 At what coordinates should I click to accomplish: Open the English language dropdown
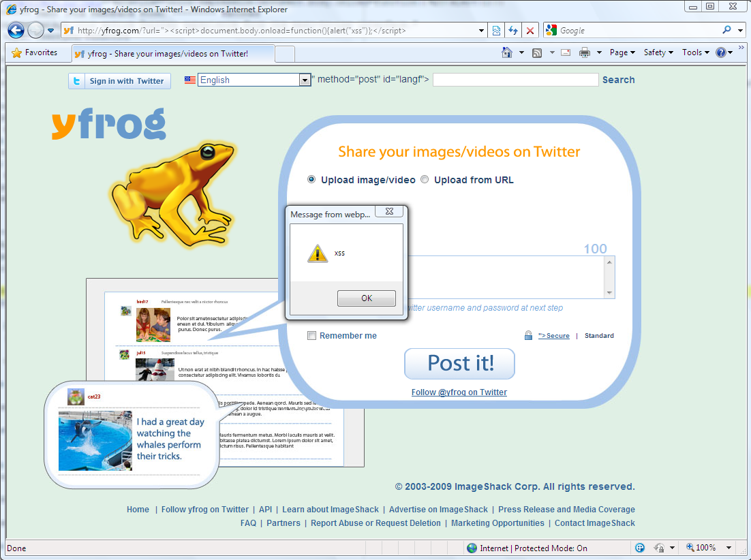pos(255,80)
